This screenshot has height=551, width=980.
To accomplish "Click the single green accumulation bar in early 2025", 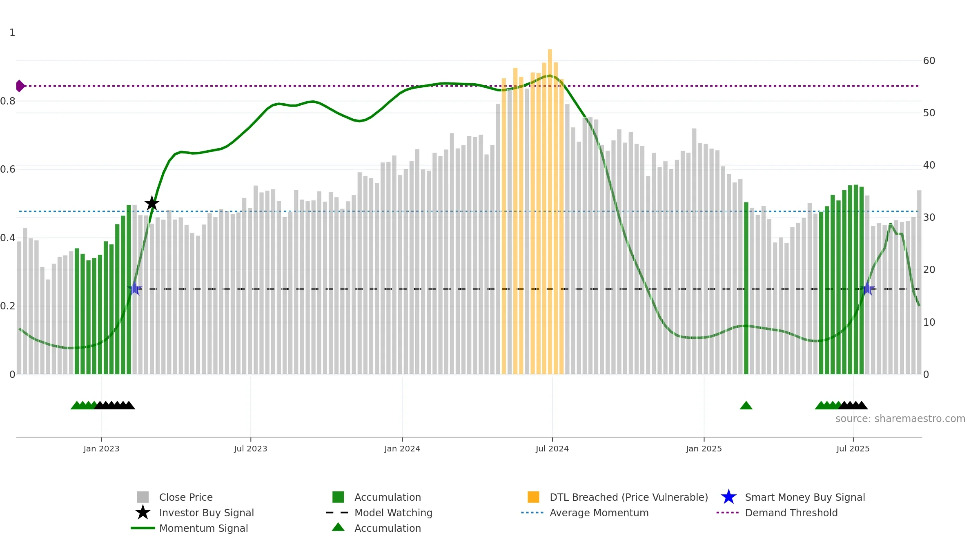I will (x=746, y=288).
